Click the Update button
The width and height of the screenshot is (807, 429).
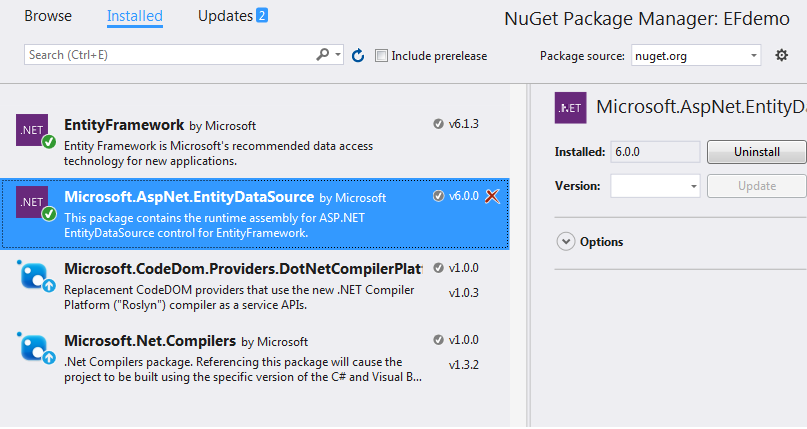tap(756, 186)
